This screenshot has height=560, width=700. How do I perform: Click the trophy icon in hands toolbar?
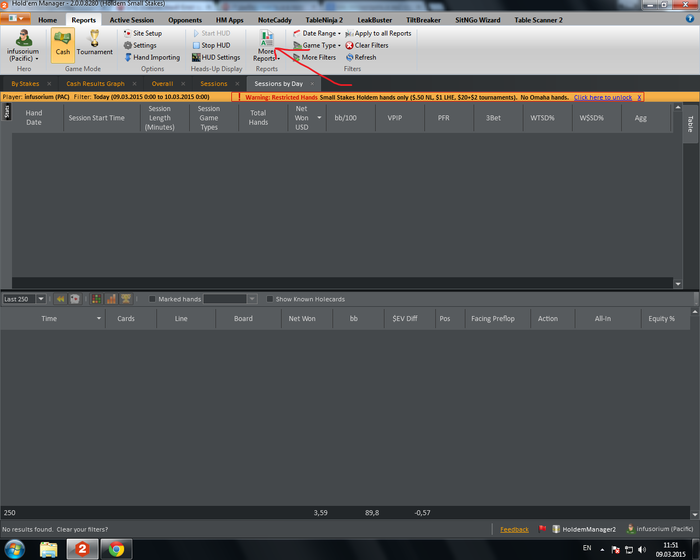[x=126, y=299]
